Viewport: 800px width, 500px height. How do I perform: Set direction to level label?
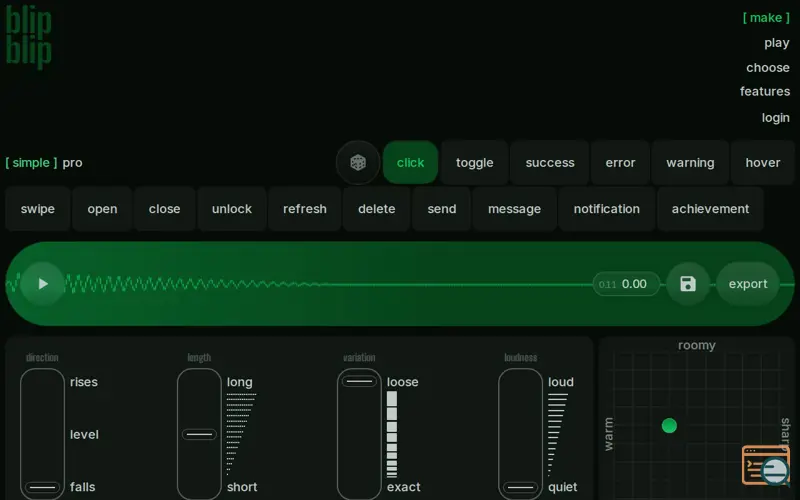click(x=84, y=435)
